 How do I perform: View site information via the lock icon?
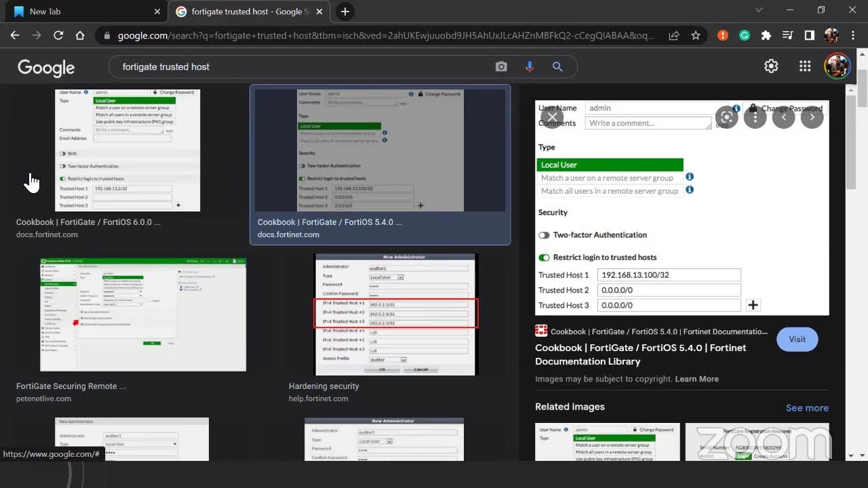107,35
